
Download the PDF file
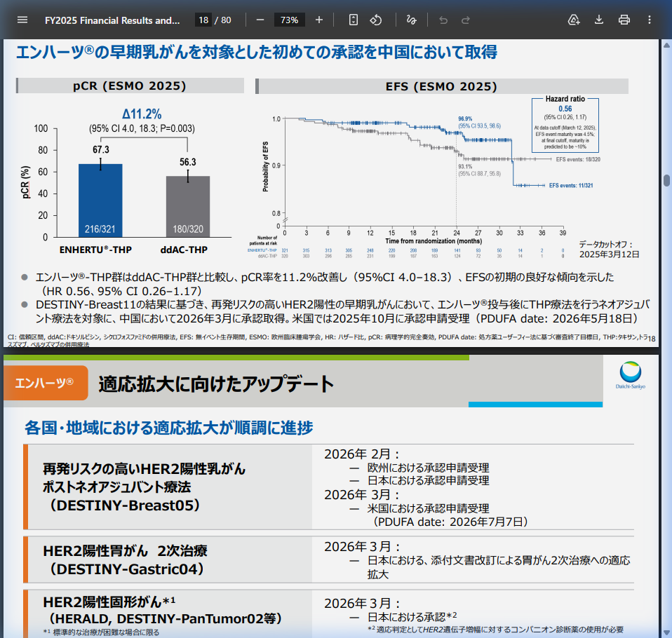[599, 20]
